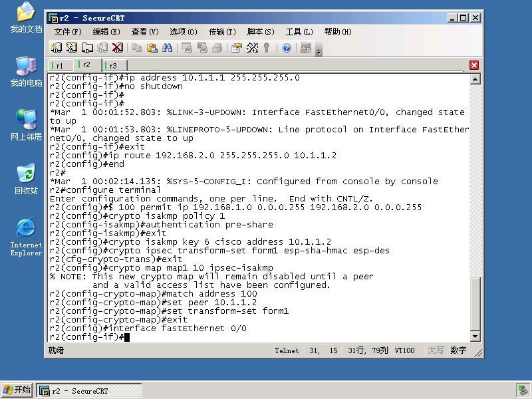Expand the toolbar options arrow
The image size is (532, 399).
319,52
